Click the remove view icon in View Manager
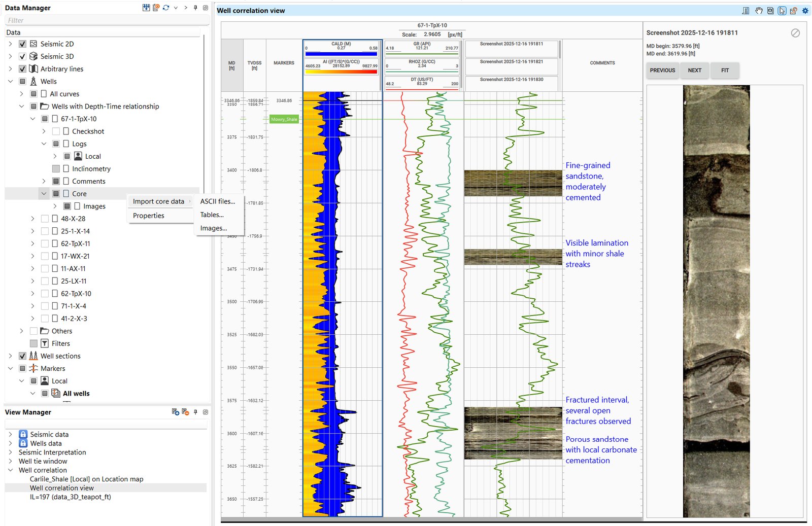Screen dimensions: 812x526 pos(186,412)
